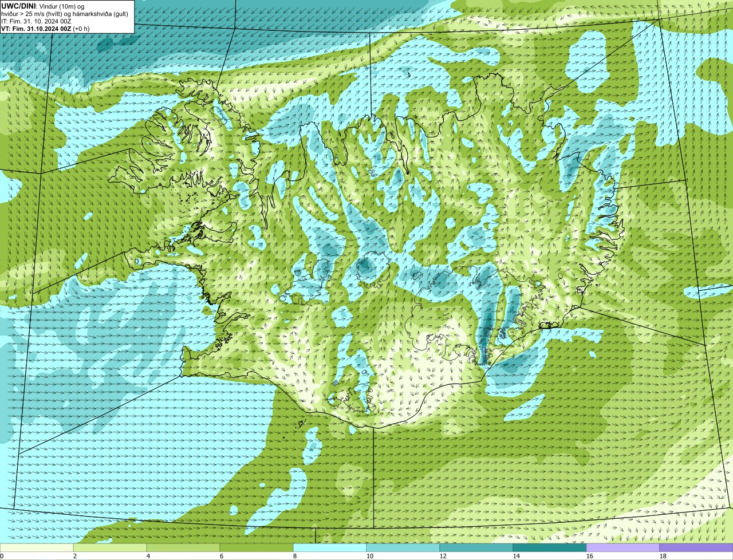Click the teal 12–14 m/s legend swatch

tap(476, 547)
